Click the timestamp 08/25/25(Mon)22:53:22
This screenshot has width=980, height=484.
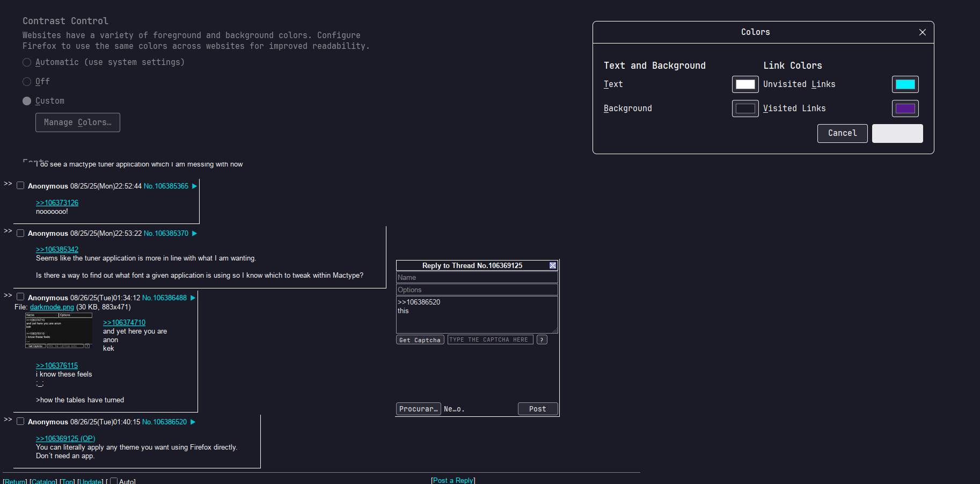pyautogui.click(x=106, y=233)
